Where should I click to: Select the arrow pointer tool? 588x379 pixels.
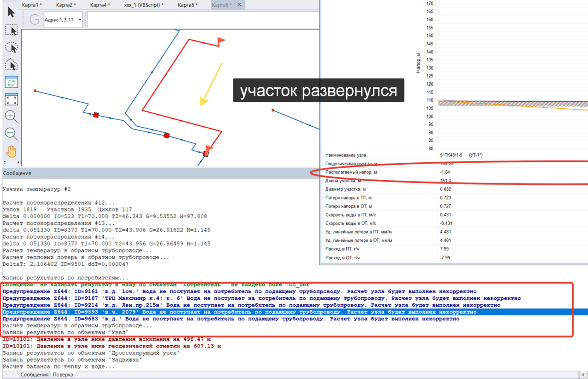tap(11, 12)
